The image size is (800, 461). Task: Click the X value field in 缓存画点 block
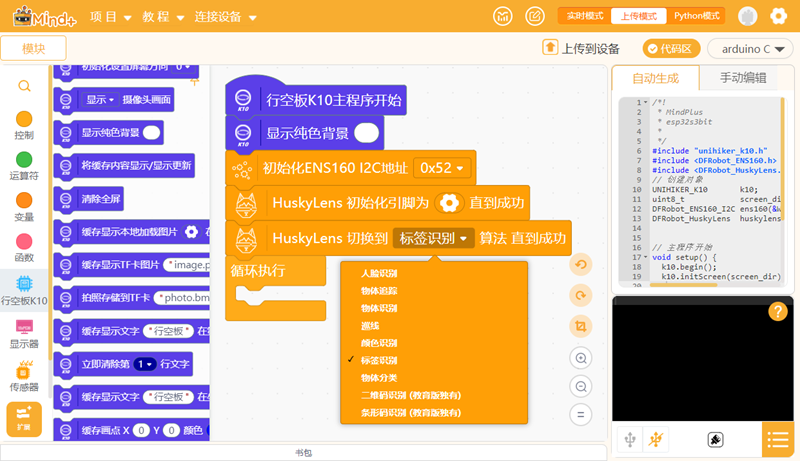click(141, 430)
